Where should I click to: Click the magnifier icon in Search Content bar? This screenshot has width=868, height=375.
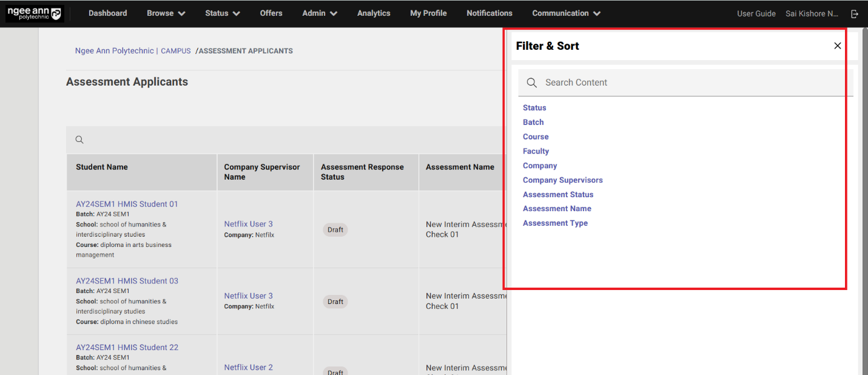point(532,83)
